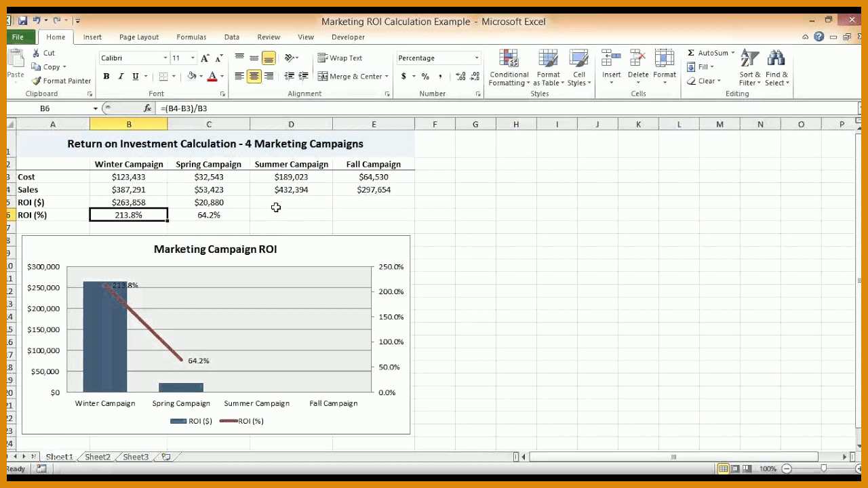Click the horizontal scrollbar thumb
868x488 pixels.
tap(673, 457)
